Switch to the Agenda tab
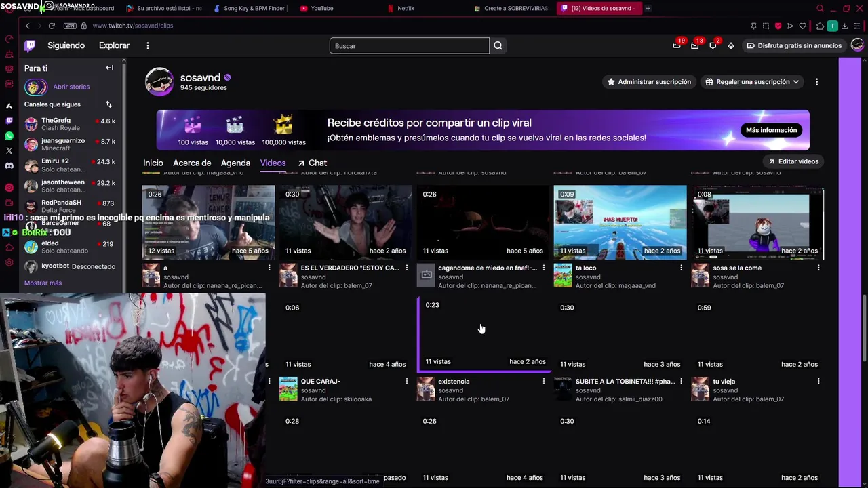The height and width of the screenshot is (488, 868). (x=235, y=163)
